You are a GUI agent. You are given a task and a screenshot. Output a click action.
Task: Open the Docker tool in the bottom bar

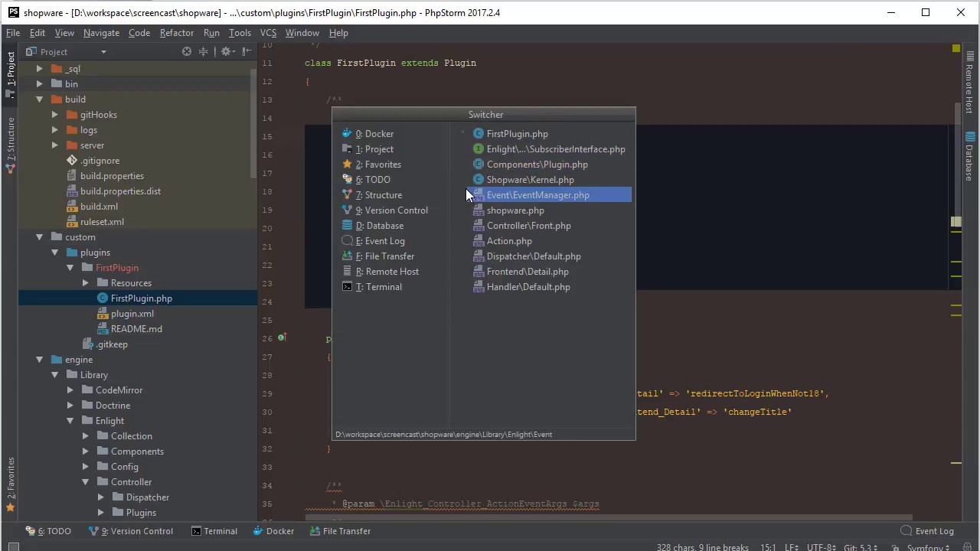click(273, 531)
